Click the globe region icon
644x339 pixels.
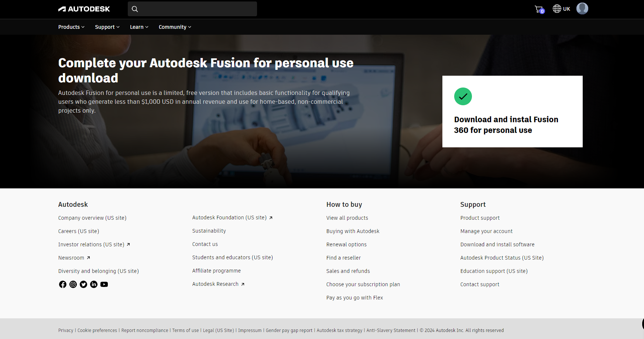tap(557, 8)
